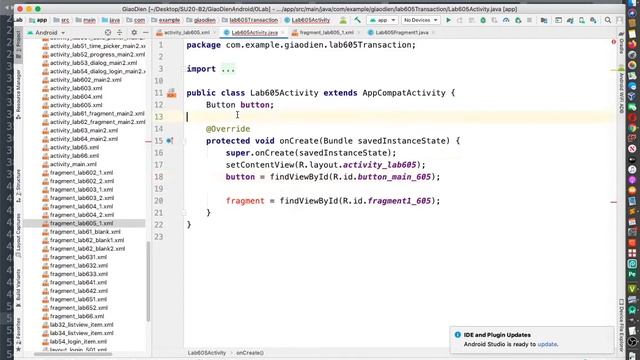Open the Build Variants side tab
The image size is (640, 360).
18,288
